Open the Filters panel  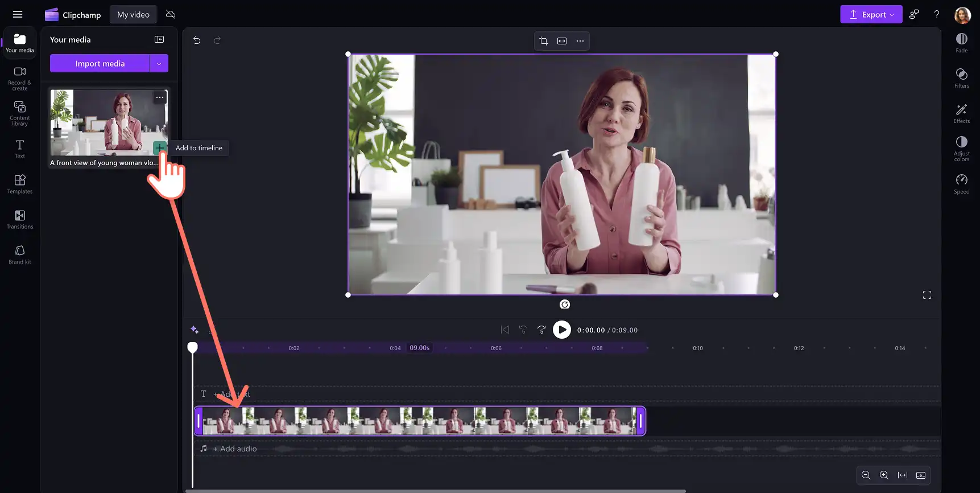tap(961, 78)
